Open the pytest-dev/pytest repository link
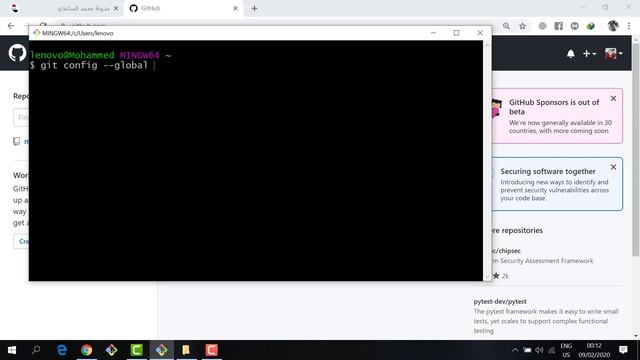 [500, 302]
